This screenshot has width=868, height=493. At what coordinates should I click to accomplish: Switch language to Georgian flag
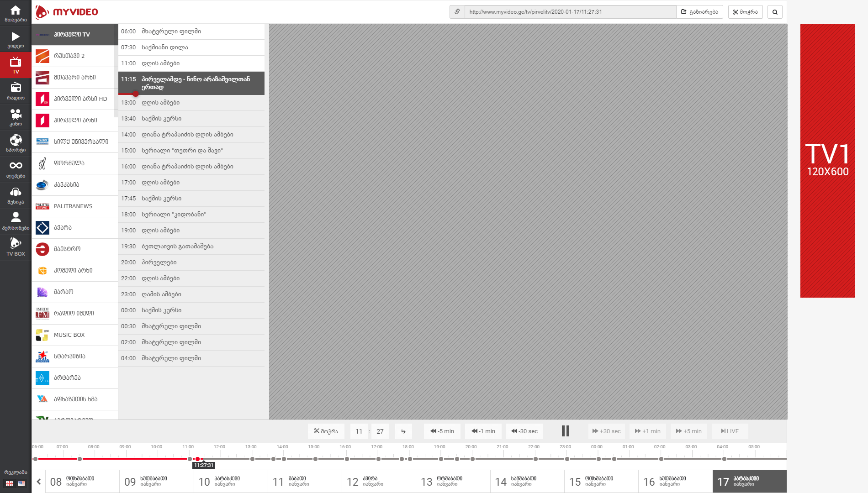pos(10,483)
